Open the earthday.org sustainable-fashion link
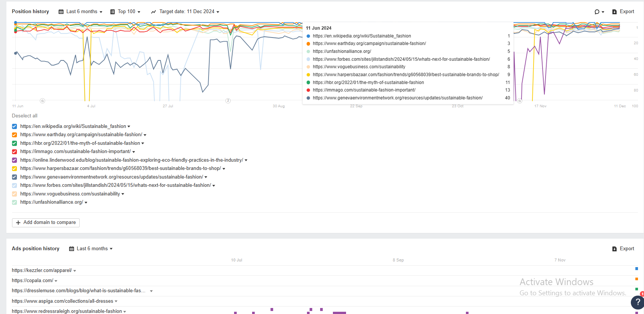 pyautogui.click(x=81, y=135)
